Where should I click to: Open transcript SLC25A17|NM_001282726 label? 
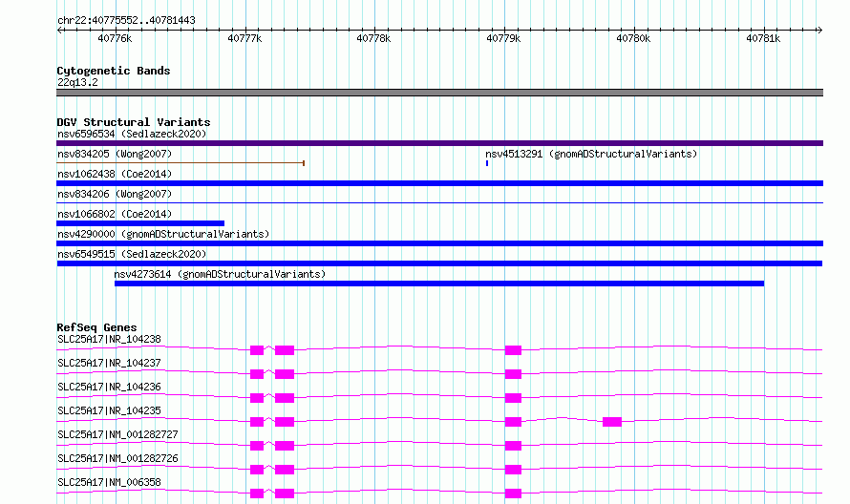point(117,458)
